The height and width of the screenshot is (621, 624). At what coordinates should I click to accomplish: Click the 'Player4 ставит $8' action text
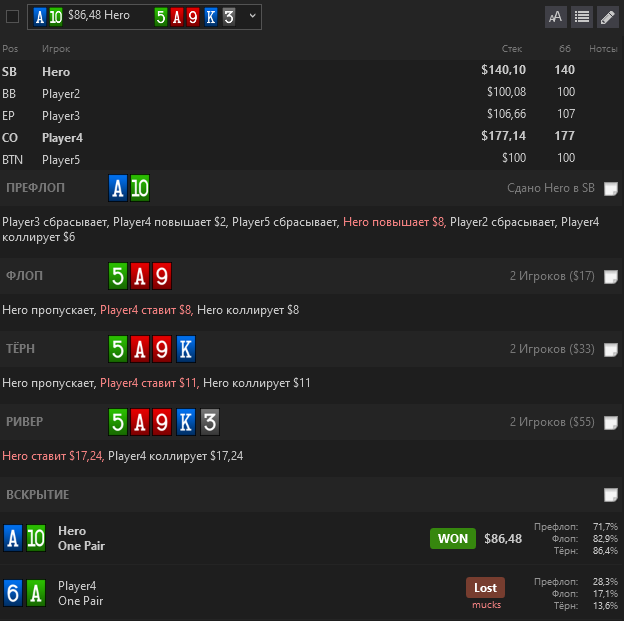tap(146, 310)
